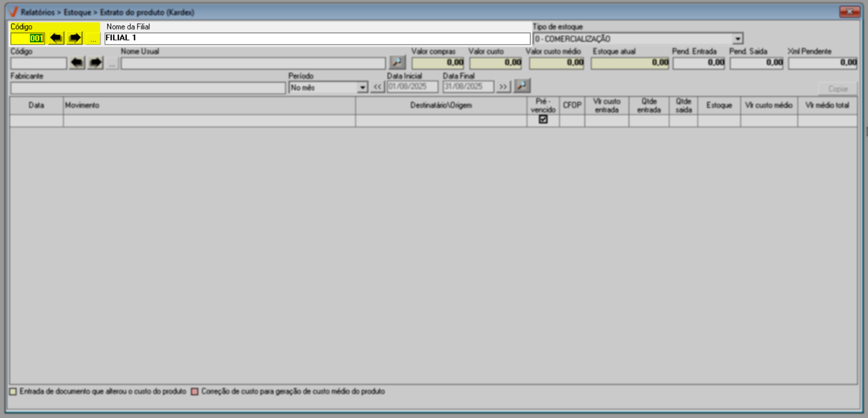Search product by Nome Usual magnifier icon

397,63
